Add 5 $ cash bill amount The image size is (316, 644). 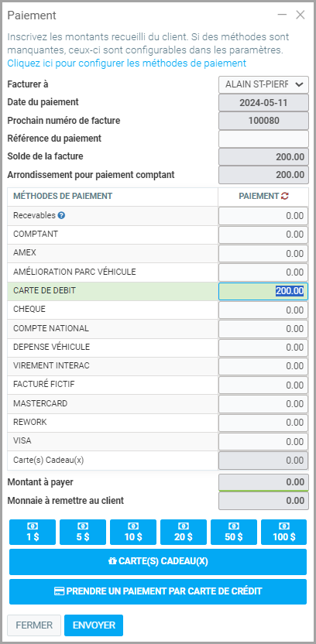coord(83,532)
